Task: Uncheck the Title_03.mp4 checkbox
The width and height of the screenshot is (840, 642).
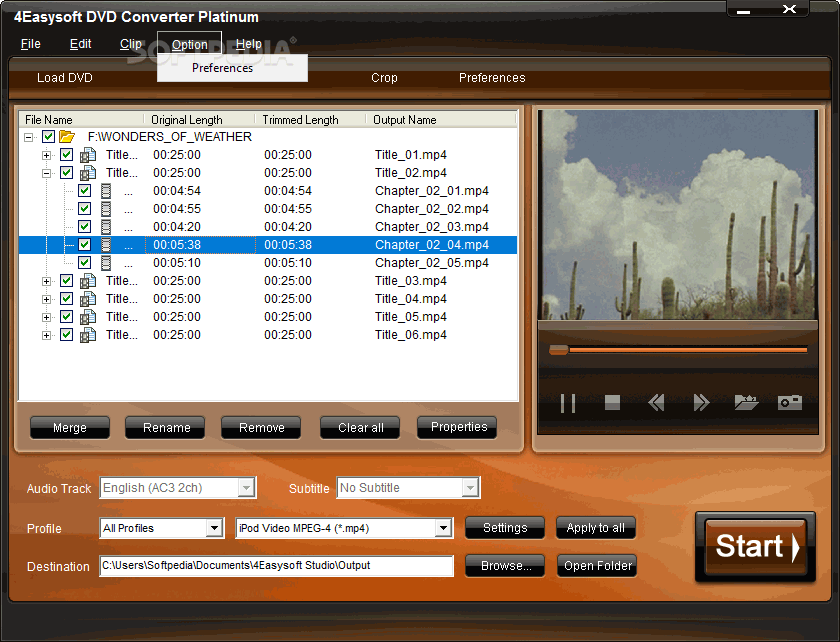Action: coord(66,281)
